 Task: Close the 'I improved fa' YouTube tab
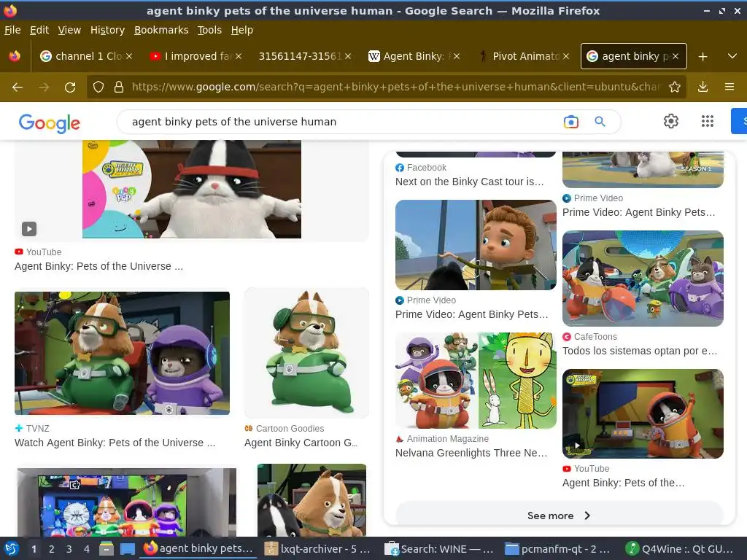pos(239,56)
